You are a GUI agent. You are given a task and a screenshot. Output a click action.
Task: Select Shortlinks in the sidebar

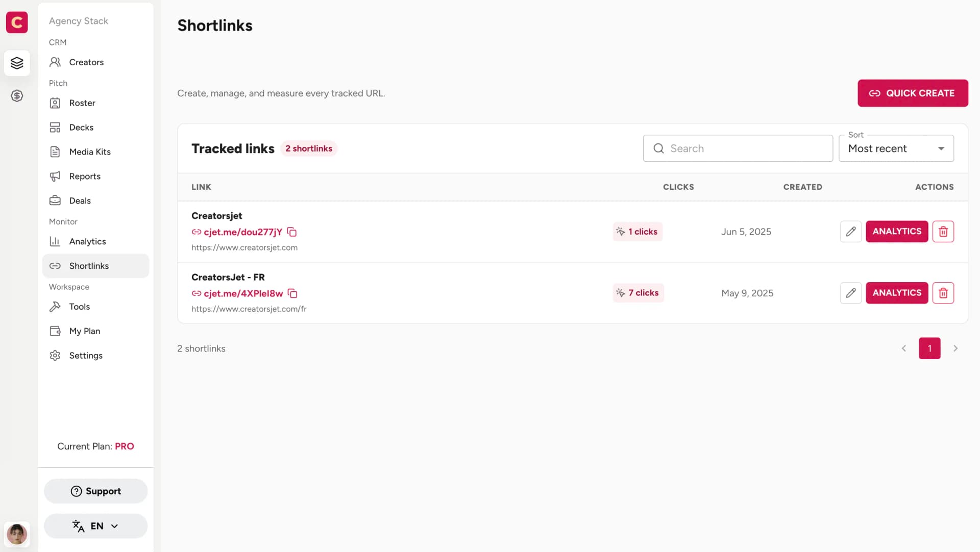[95, 266]
